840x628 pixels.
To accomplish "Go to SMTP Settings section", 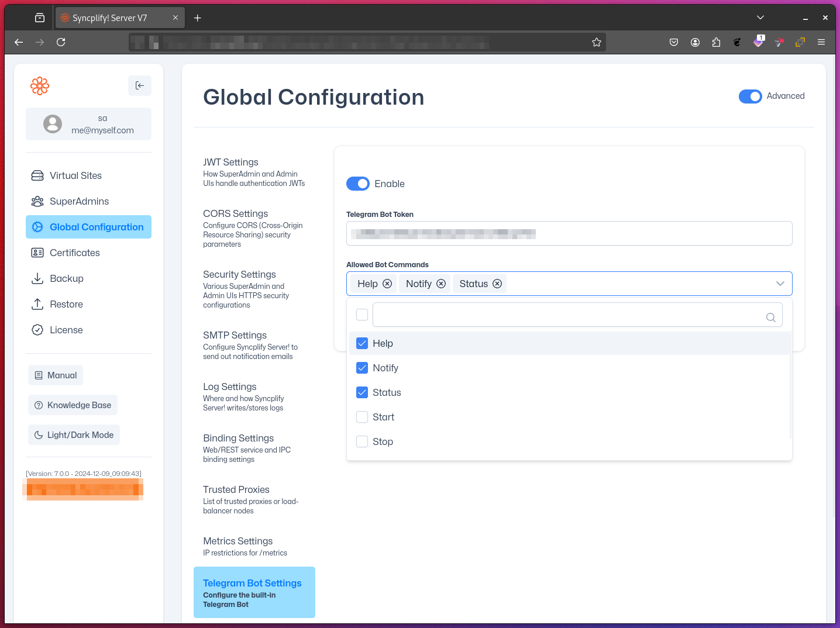I will coord(235,335).
